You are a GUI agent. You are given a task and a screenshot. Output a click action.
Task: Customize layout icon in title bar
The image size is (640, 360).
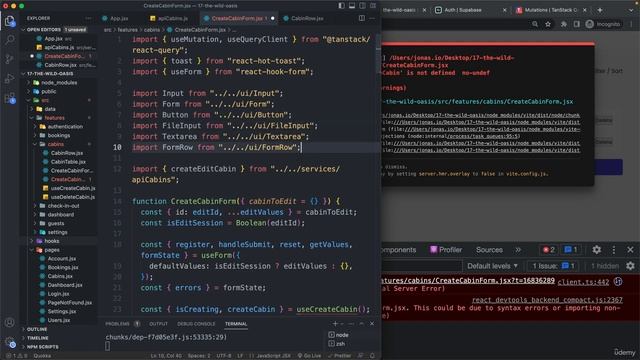[x=373, y=6]
